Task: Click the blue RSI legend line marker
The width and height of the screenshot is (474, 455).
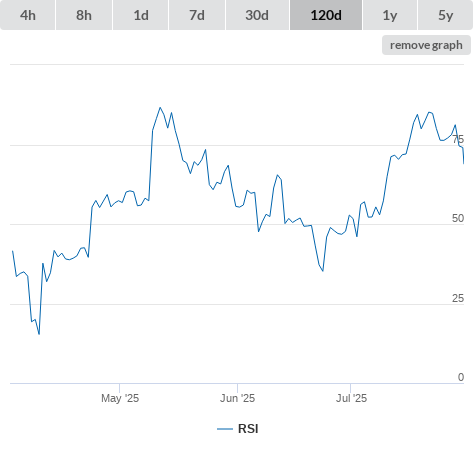Action: pyautogui.click(x=225, y=429)
